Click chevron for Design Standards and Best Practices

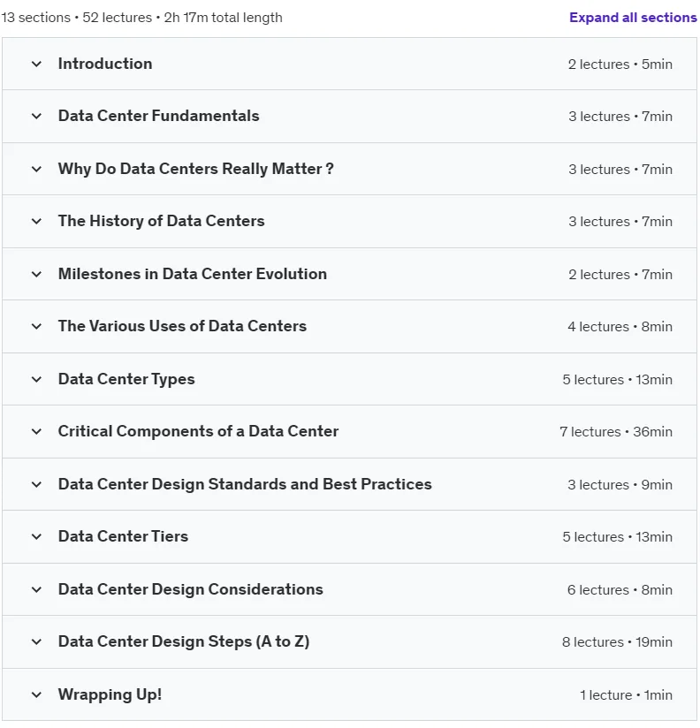coord(36,484)
